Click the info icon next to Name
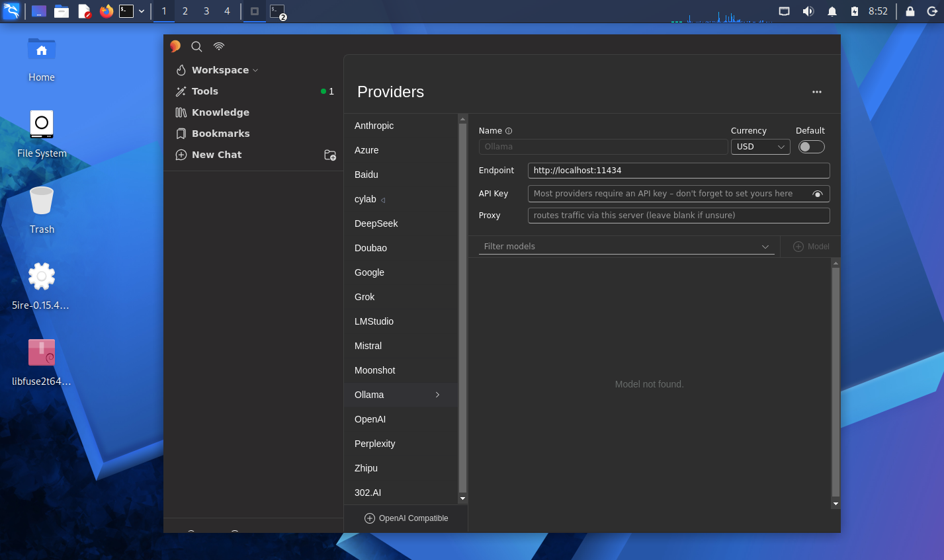 [509, 131]
